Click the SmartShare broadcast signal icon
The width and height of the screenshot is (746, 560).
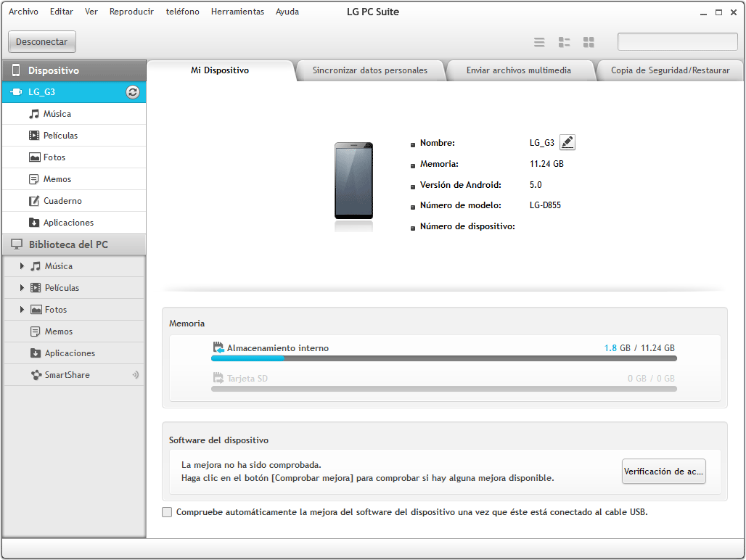pos(136,375)
